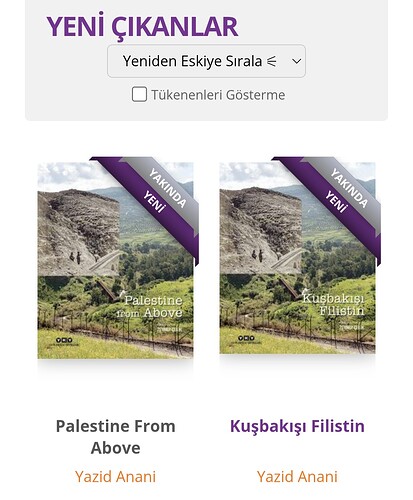The image size is (413, 500).
Task: Open Kuşbakışı Filistin book cover
Action: [297, 258]
